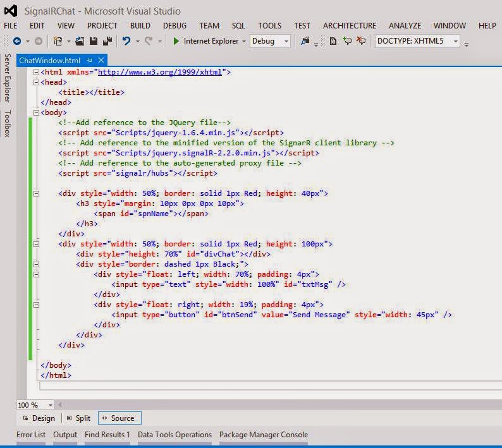Click the Save All icon
This screenshot has height=448, width=502.
pos(107,41)
